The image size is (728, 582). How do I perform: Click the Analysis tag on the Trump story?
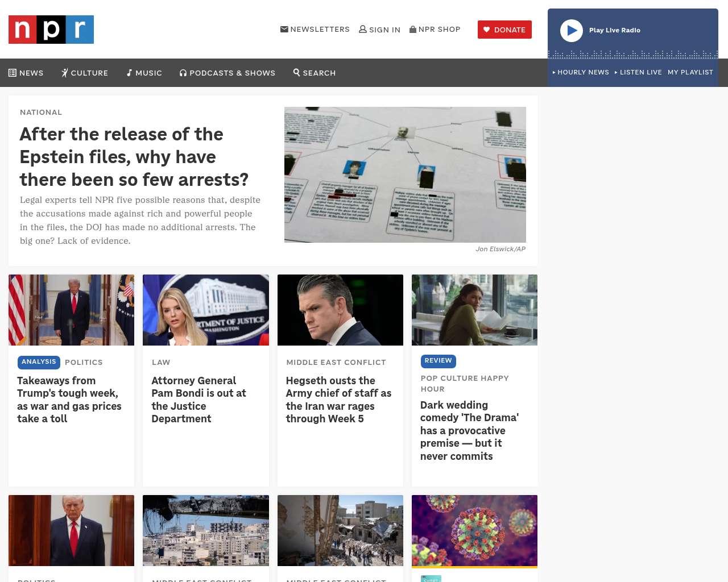click(39, 362)
